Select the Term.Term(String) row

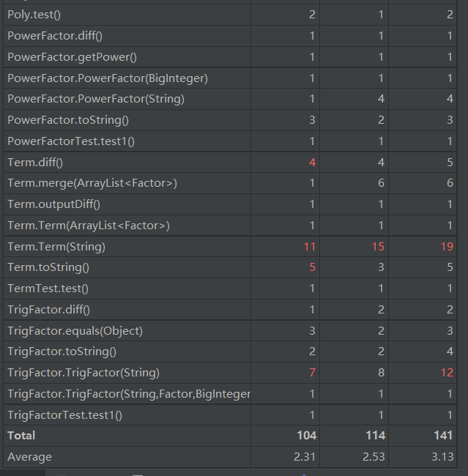point(56,247)
